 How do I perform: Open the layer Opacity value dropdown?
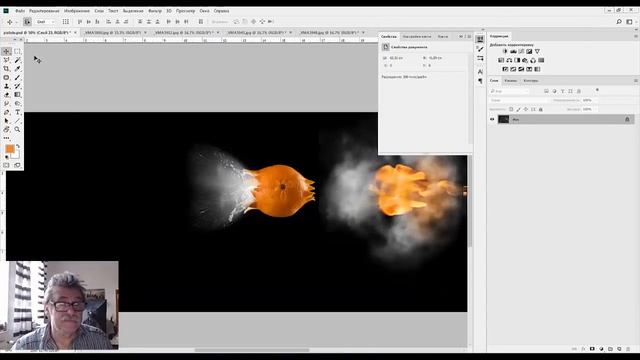589,100
